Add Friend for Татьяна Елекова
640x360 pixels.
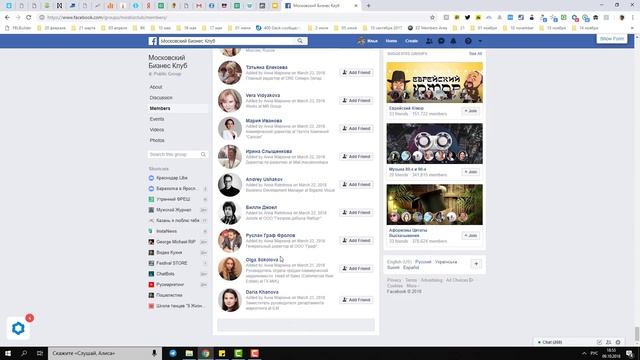(x=356, y=72)
